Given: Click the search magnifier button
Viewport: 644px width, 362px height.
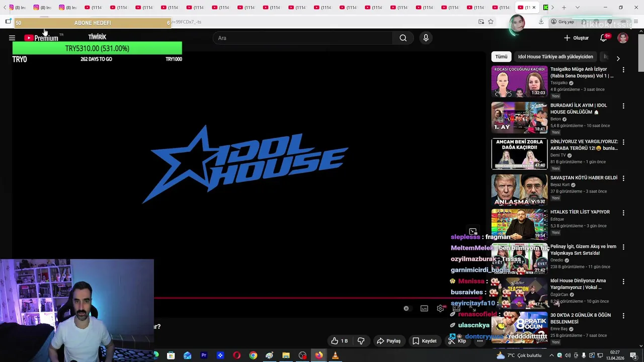Looking at the screenshot, I should click(x=403, y=38).
